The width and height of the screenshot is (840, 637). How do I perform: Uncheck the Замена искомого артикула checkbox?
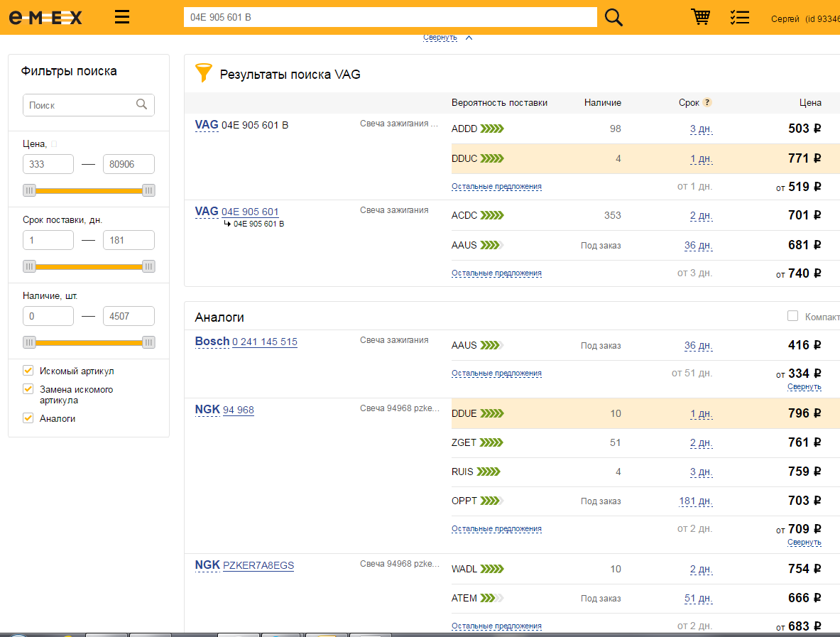[28, 389]
